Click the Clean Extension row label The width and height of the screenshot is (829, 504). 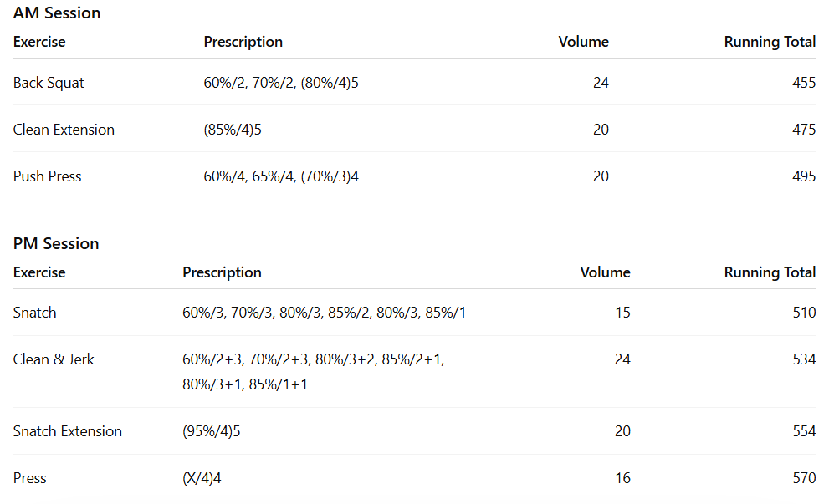[64, 130]
